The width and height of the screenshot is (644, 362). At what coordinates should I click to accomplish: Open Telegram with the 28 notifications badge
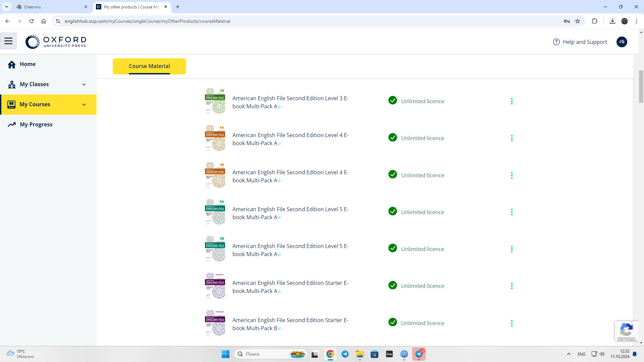tap(419, 354)
